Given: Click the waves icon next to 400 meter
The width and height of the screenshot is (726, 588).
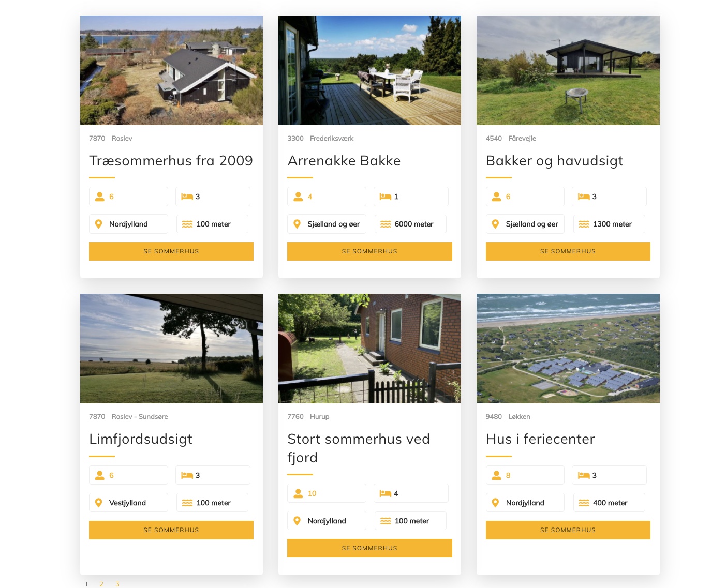Looking at the screenshot, I should pos(584,503).
